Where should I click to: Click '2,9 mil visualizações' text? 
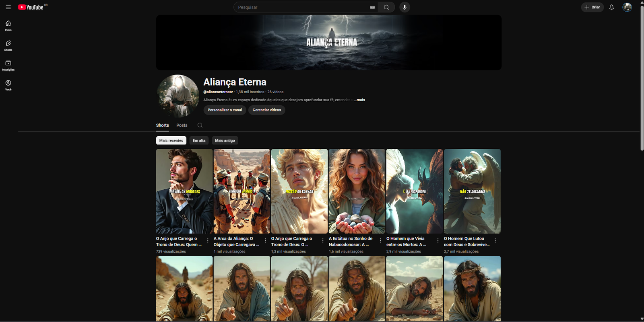point(404,252)
